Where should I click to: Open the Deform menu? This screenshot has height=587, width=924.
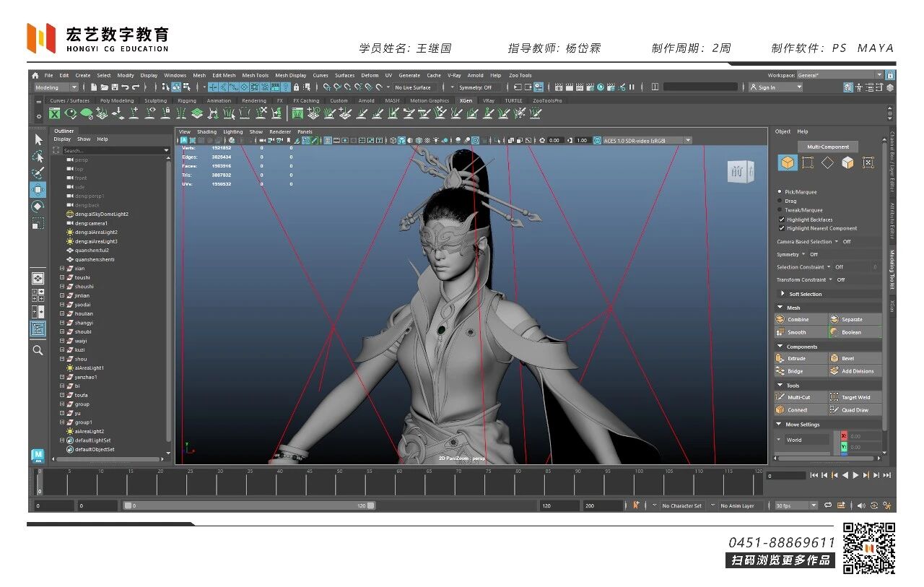(x=370, y=75)
